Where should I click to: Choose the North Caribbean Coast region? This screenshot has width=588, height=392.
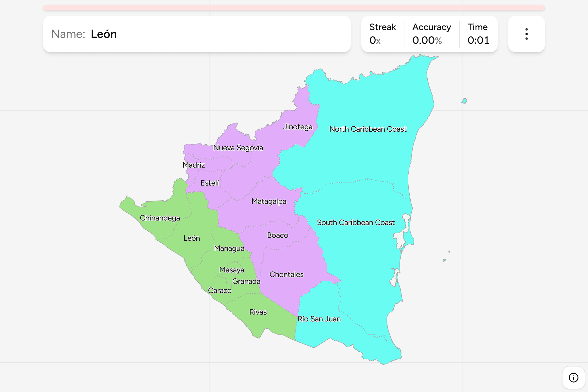368,129
